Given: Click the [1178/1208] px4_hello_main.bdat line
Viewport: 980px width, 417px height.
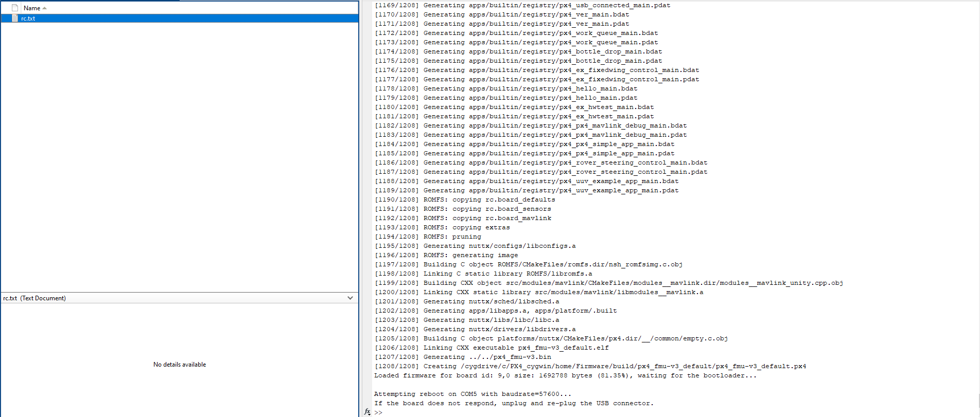Looking at the screenshot, I should (506, 88).
